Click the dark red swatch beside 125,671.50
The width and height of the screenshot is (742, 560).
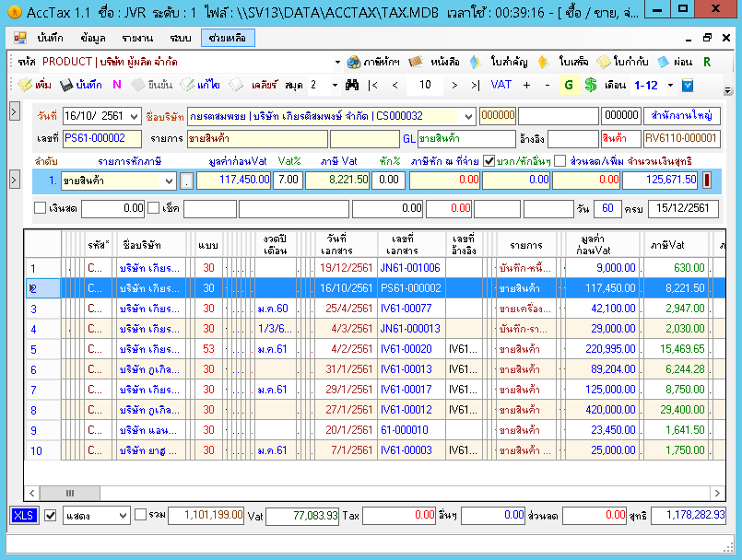click(707, 180)
